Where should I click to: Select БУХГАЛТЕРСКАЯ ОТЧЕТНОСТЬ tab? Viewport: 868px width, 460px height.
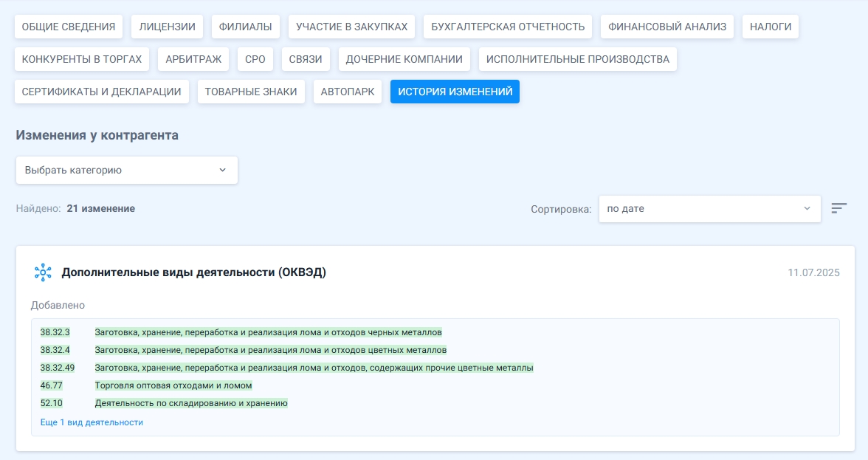click(x=508, y=27)
